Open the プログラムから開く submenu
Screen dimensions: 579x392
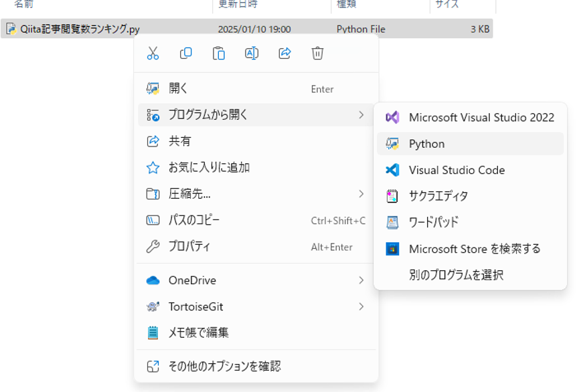[x=256, y=115]
